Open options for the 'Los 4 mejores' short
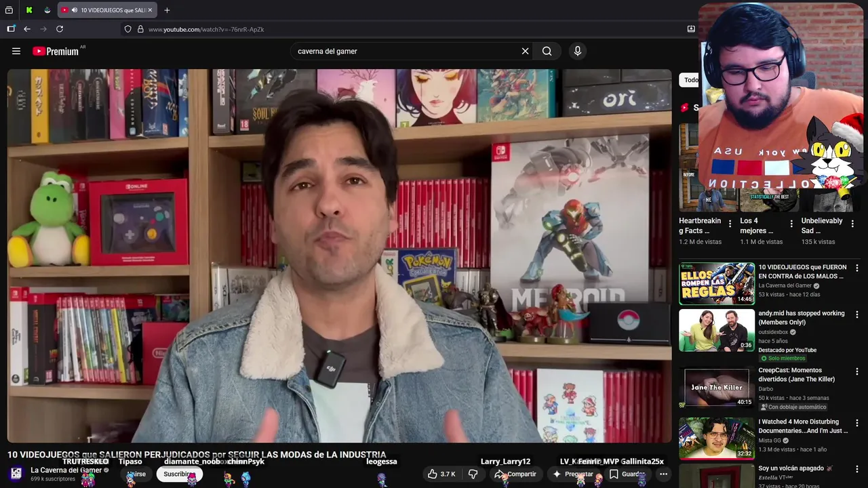Viewport: 868px width, 488px height. click(791, 224)
